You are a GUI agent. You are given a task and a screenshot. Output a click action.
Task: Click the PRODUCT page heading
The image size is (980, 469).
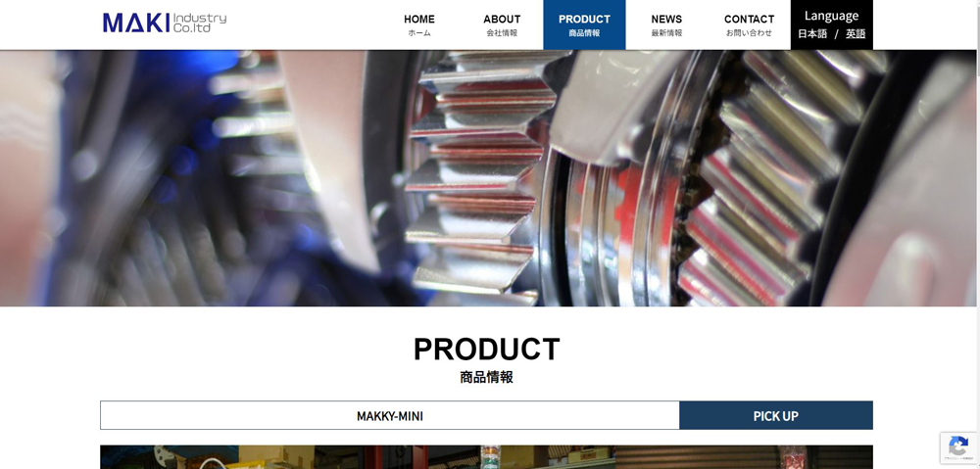tap(486, 350)
